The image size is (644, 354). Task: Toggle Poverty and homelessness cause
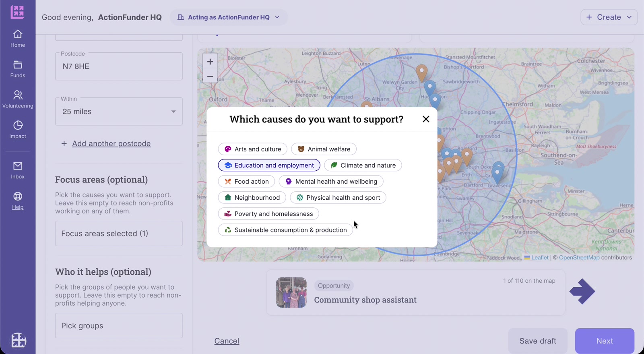(x=268, y=214)
